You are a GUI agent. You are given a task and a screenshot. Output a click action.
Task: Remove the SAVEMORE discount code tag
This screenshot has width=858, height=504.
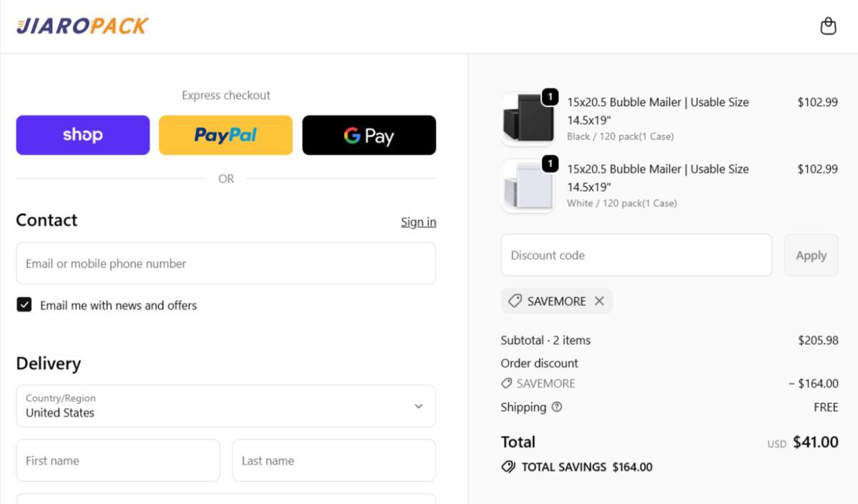point(599,301)
